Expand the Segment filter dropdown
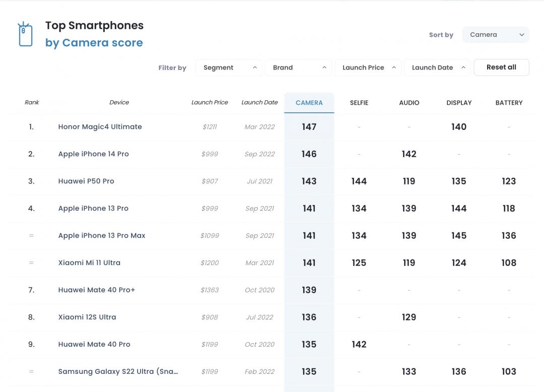544x392 pixels. pyautogui.click(x=229, y=68)
